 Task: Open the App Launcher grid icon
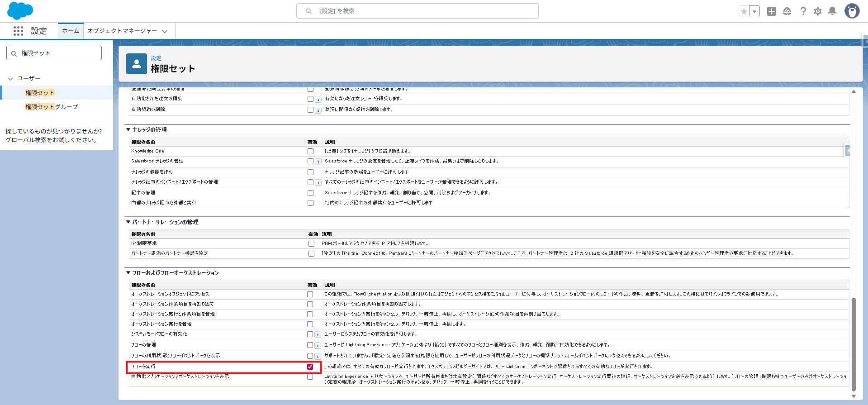pos(18,31)
